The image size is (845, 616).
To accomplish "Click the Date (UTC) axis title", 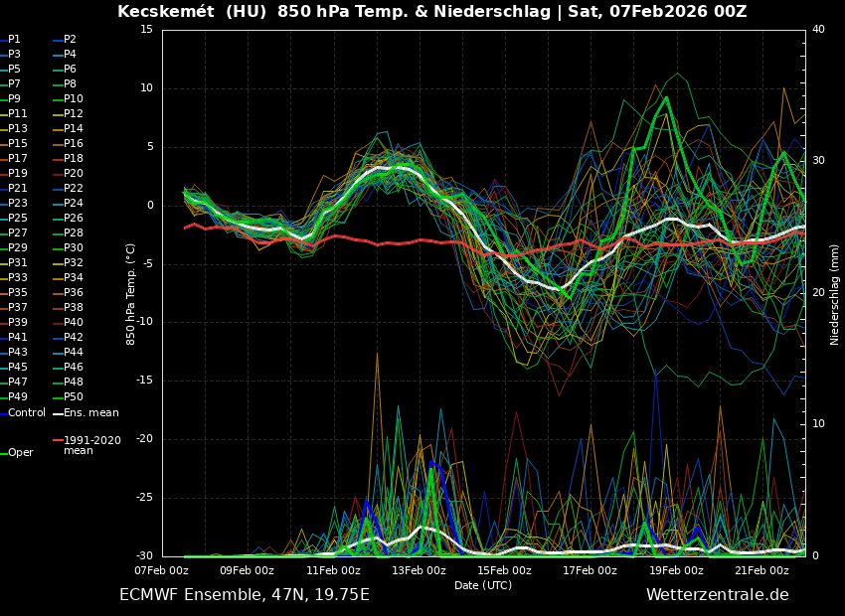I will (x=483, y=586).
